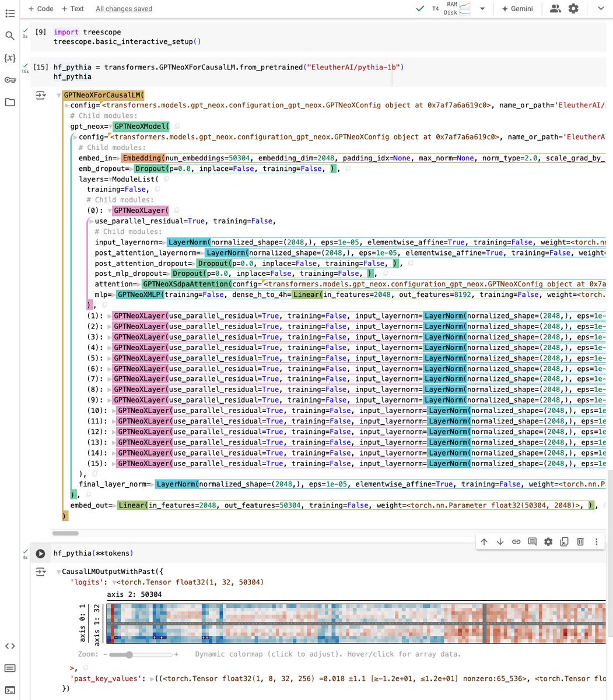The height and width of the screenshot is (700, 613).
Task: Open the code snippets panel
Action: click(10, 646)
